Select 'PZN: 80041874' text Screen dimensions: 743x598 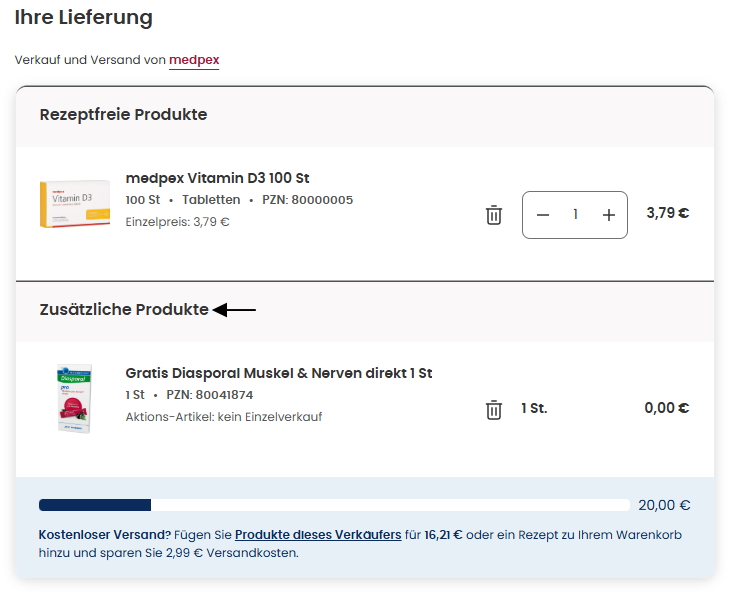(209, 395)
